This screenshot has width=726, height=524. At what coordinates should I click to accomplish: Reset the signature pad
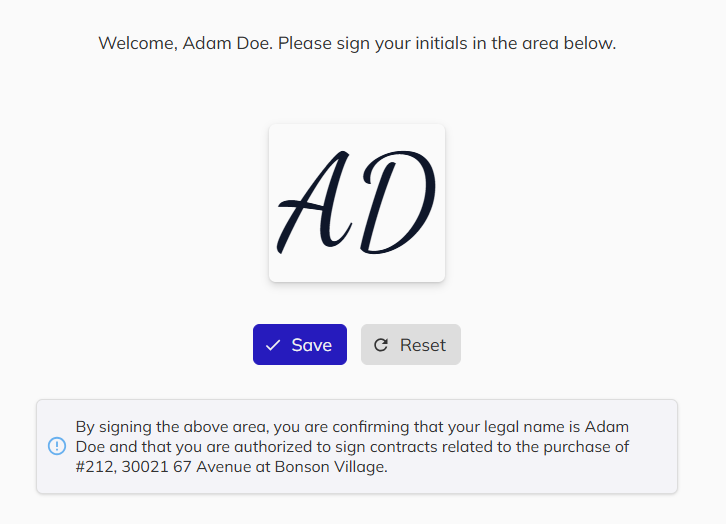point(411,345)
